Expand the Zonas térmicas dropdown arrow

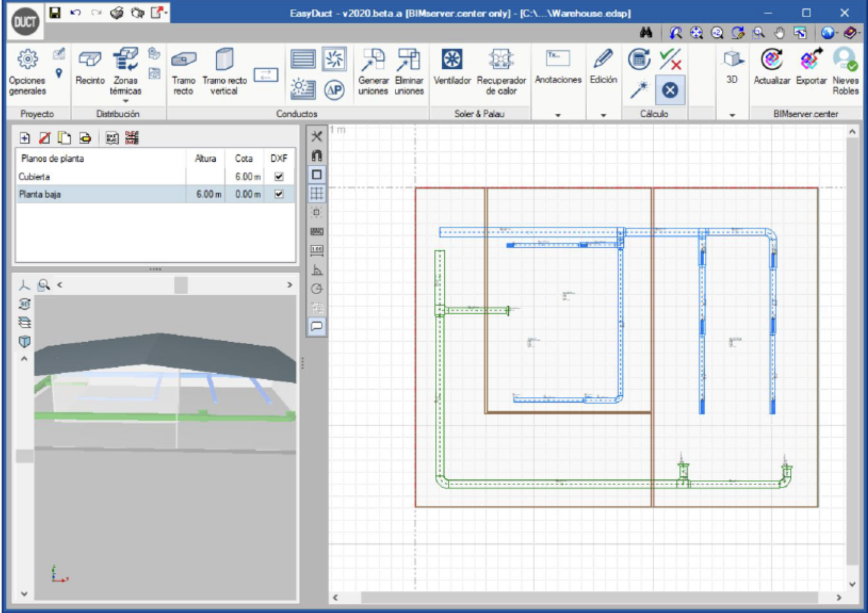click(x=125, y=101)
